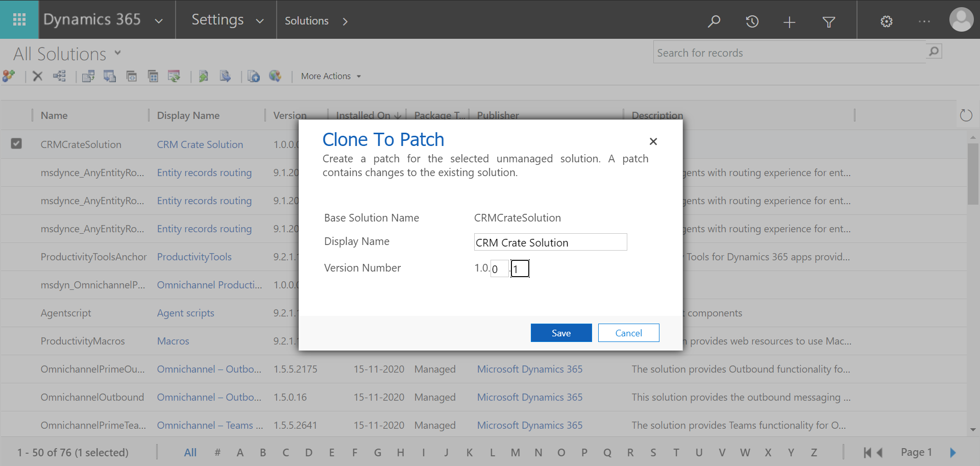
Task: Click the search magnifier in the top bar
Action: point(714,21)
